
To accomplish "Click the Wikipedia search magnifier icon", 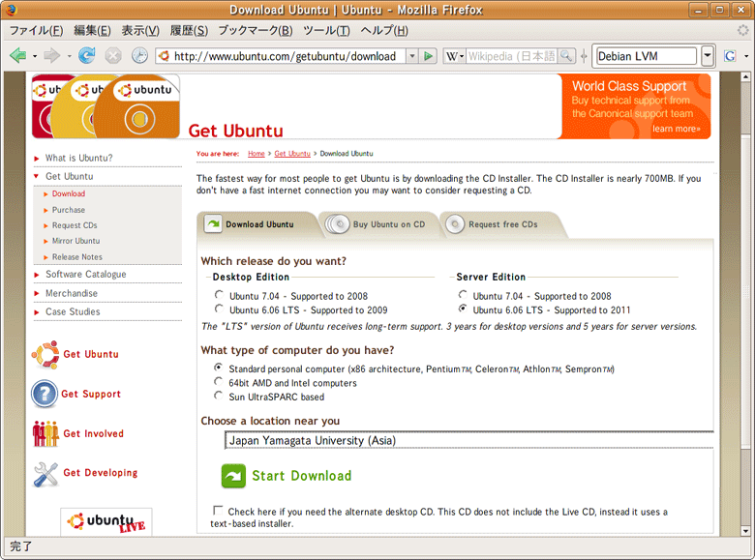I will coord(566,56).
